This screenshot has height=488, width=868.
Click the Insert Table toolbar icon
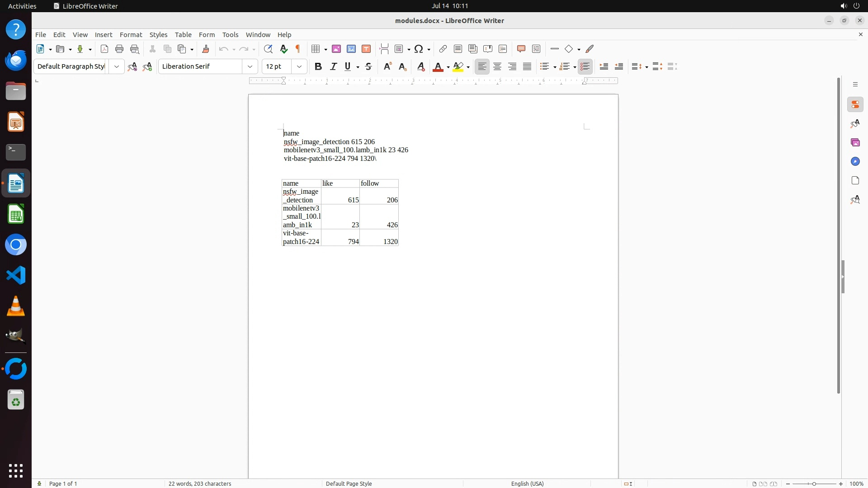point(316,49)
